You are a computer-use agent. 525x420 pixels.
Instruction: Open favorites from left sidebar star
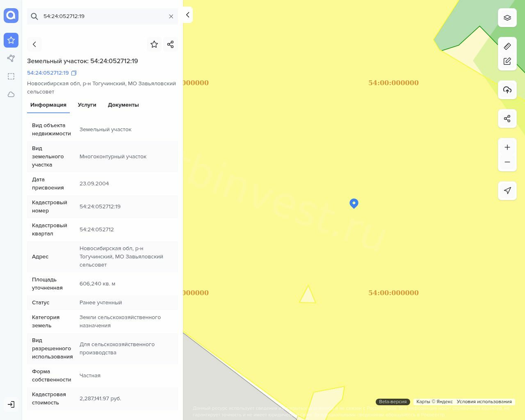point(11,40)
